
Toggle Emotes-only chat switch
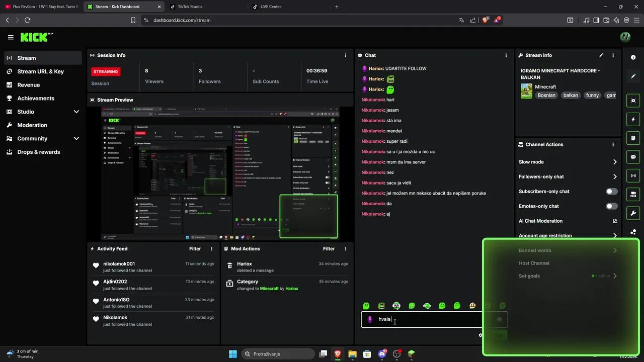click(x=612, y=206)
